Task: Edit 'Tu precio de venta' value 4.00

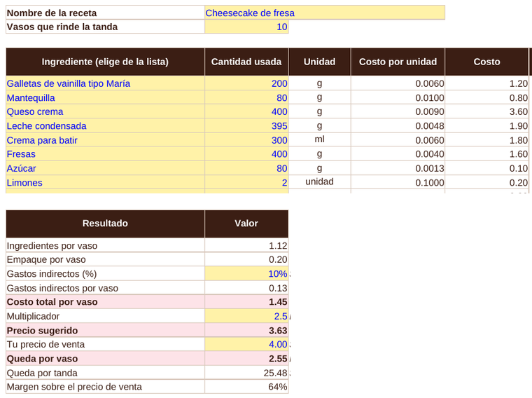Action: (246, 344)
